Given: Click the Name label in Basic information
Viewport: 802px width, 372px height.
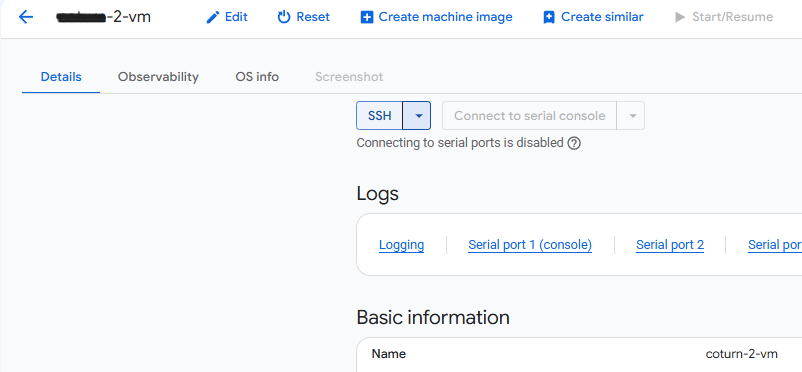Looking at the screenshot, I should (x=389, y=354).
